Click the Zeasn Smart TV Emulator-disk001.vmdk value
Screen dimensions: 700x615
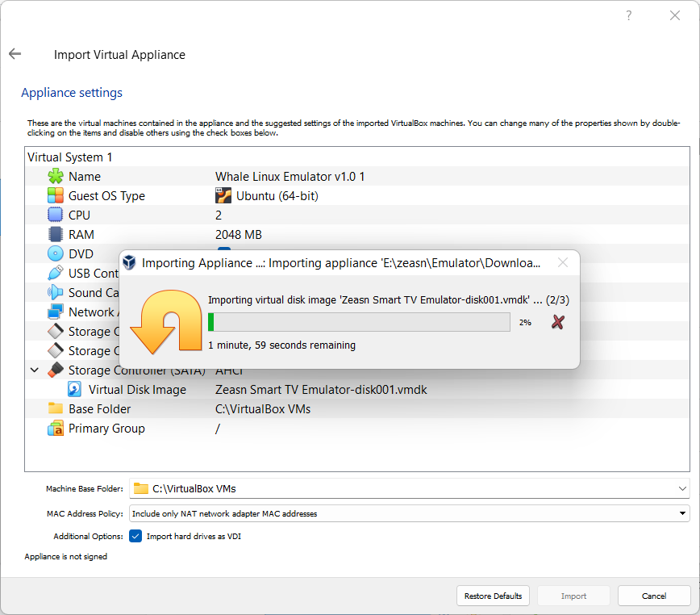[321, 390]
